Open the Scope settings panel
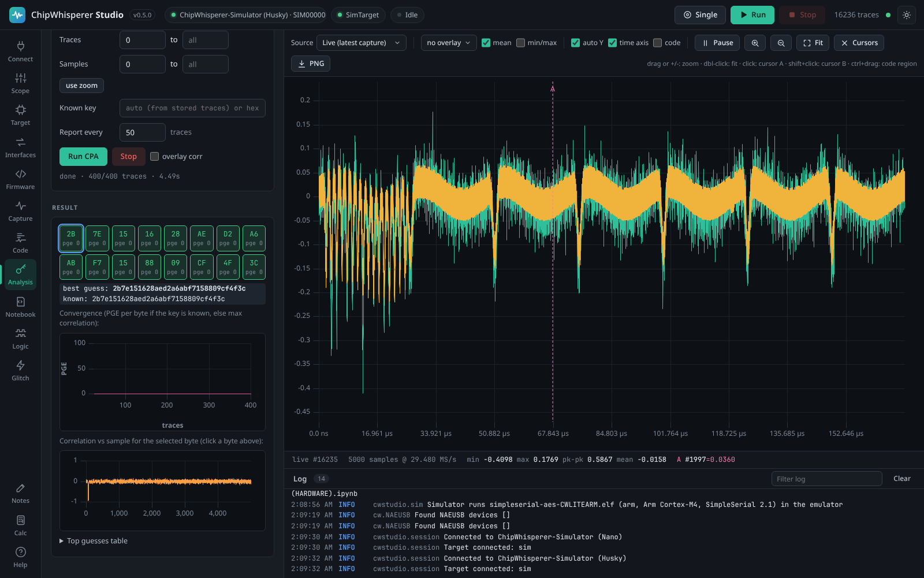 point(20,83)
